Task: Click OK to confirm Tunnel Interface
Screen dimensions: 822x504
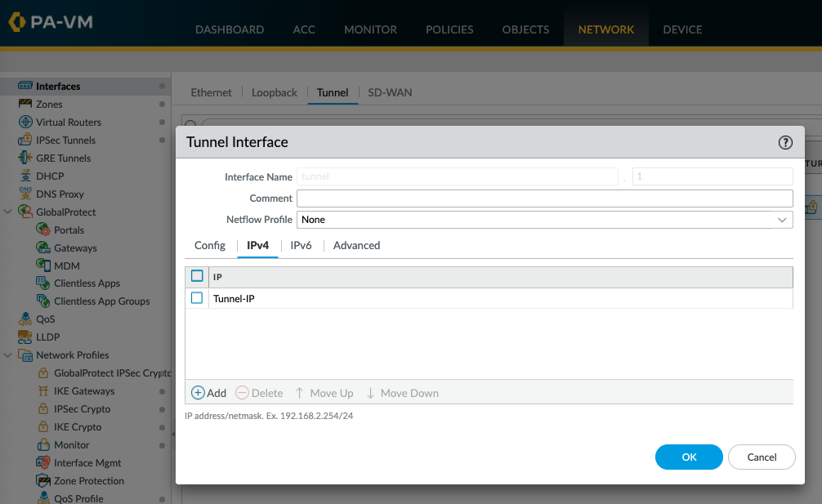Action: (689, 457)
